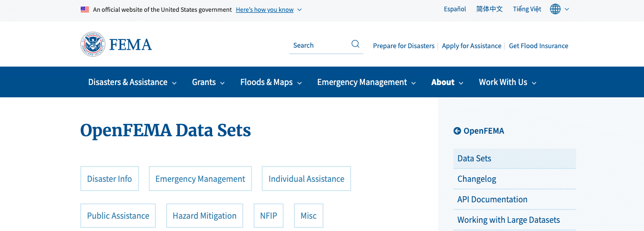
Task: Click the back arrow icon beside OpenFEMA
Action: coord(457,131)
